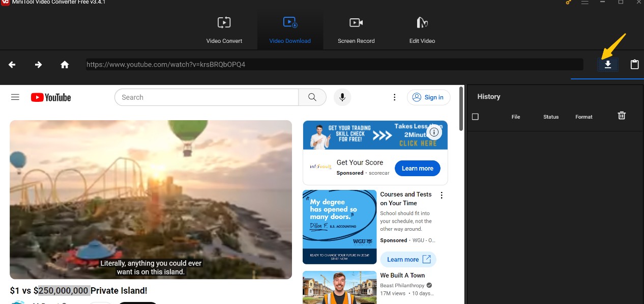
Task: Clear history using the trash icon
Action: [x=621, y=116]
